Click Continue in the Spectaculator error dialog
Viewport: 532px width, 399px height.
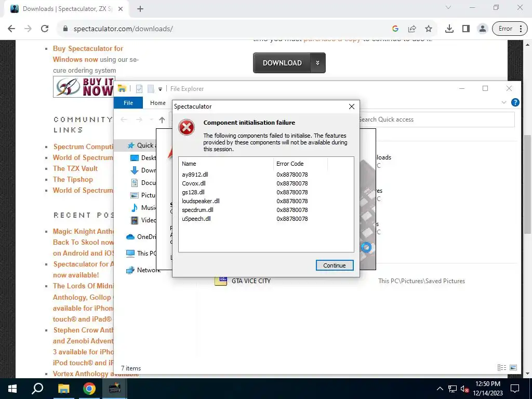334,265
